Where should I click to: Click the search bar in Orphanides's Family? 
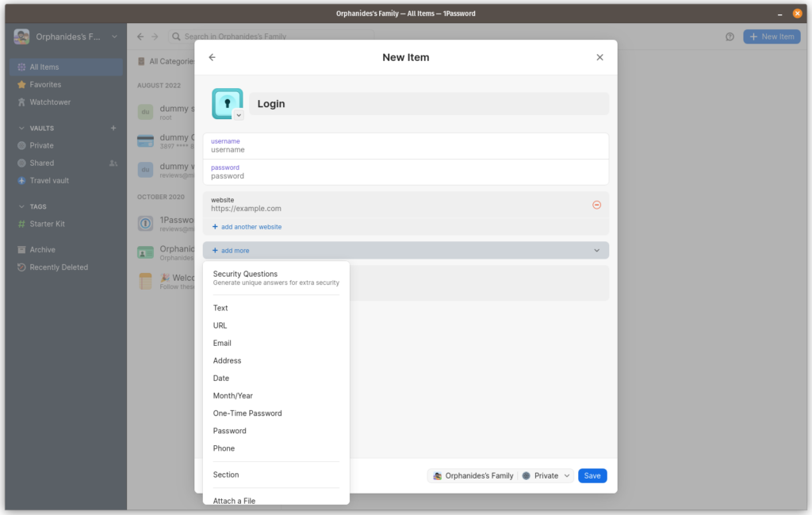tap(271, 36)
